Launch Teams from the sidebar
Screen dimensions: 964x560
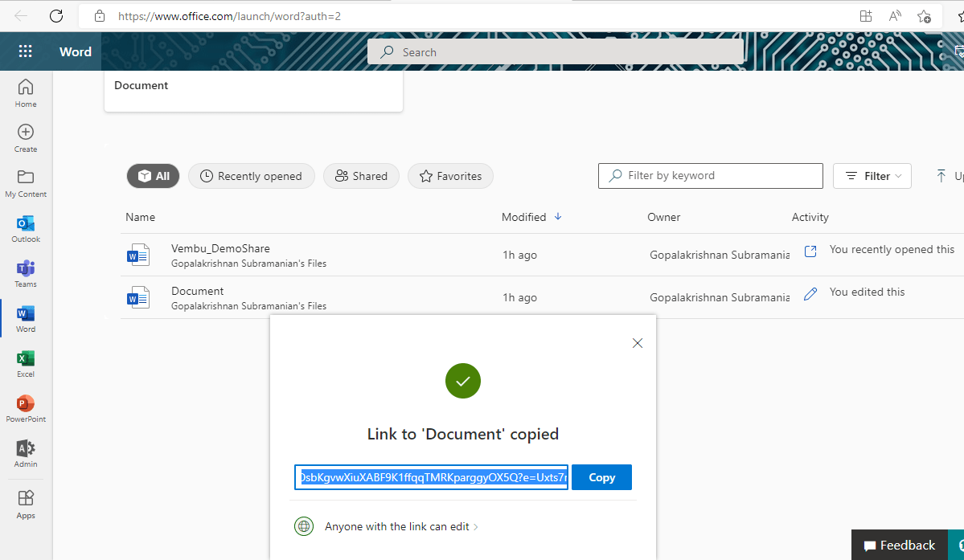(x=26, y=273)
